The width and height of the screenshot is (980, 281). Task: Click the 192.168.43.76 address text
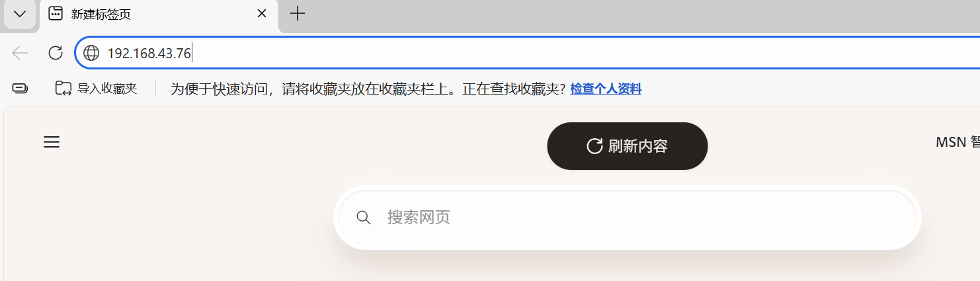click(149, 54)
